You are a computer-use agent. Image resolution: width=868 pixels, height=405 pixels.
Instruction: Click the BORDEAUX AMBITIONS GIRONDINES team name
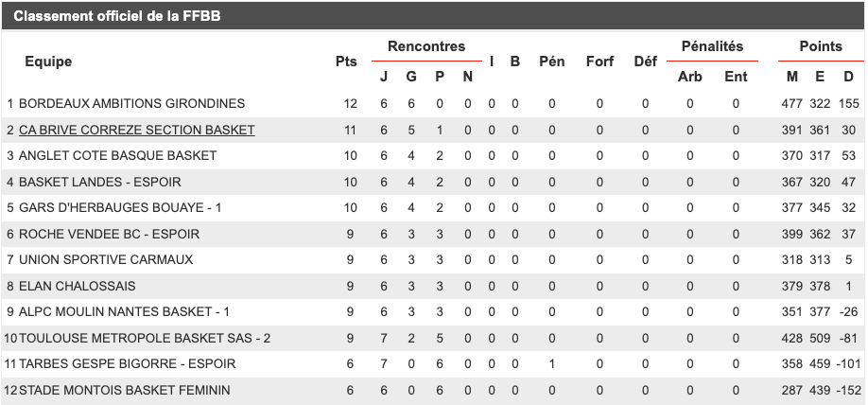[x=131, y=103]
